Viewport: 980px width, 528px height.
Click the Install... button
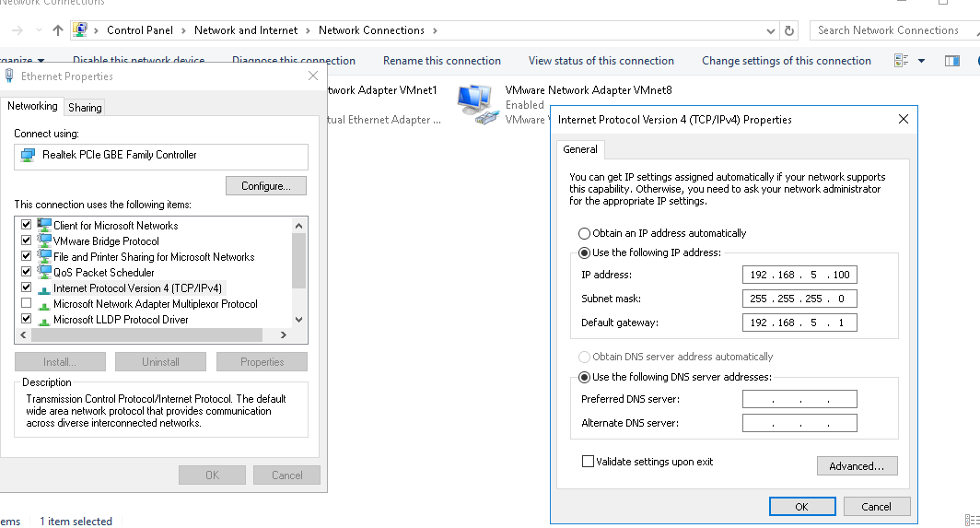60,361
